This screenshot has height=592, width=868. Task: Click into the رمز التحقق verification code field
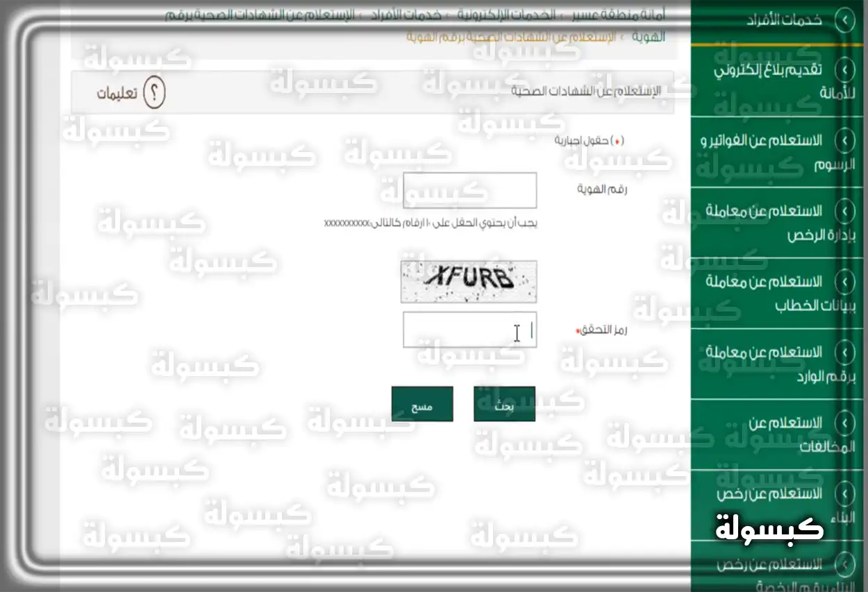469,330
